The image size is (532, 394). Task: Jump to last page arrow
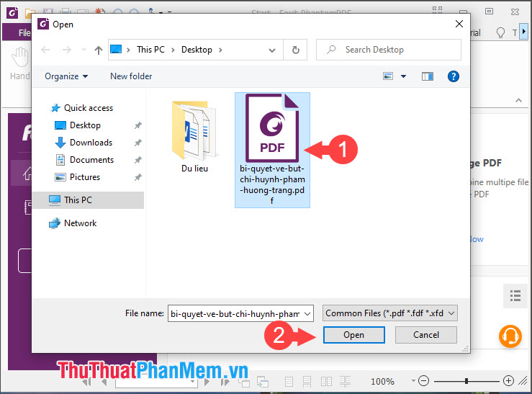tap(225, 382)
